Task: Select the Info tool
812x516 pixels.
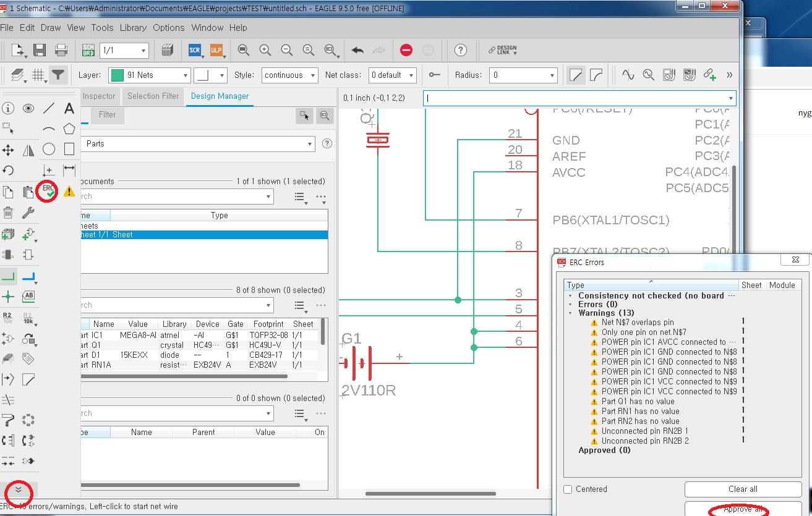Action: (x=8, y=109)
